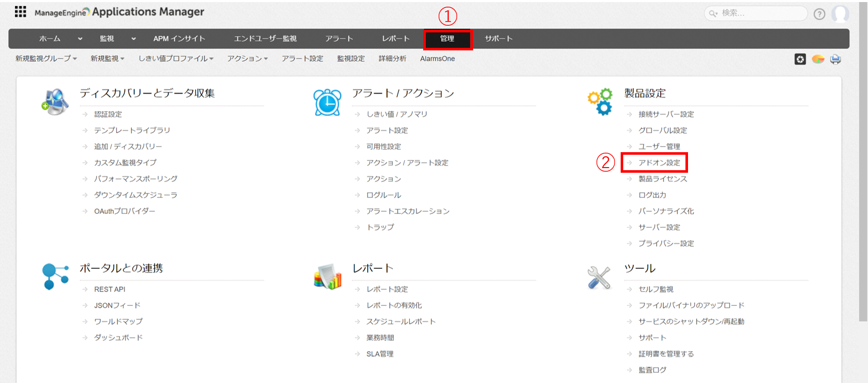Click アラート設定 in the sub-toolbar
Image resolution: width=868 pixels, height=383 pixels.
[302, 59]
